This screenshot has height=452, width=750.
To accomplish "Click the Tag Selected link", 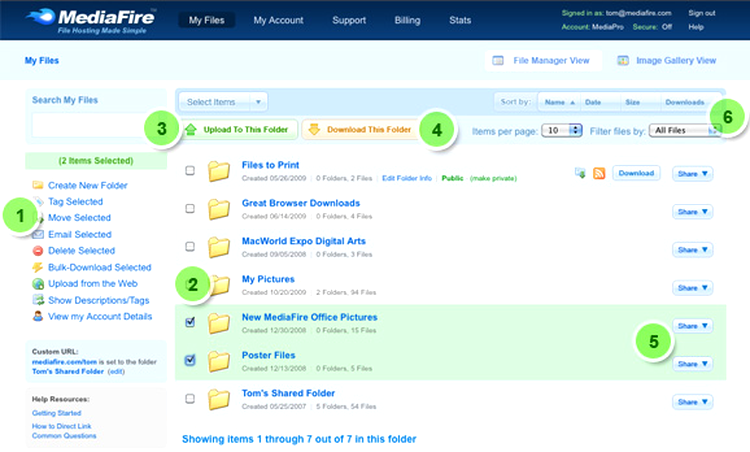I will tap(76, 201).
